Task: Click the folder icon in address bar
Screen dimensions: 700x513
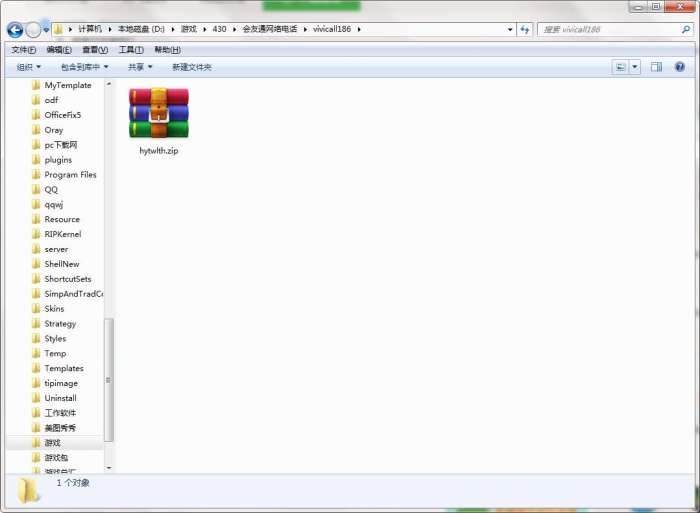Action: (58, 29)
